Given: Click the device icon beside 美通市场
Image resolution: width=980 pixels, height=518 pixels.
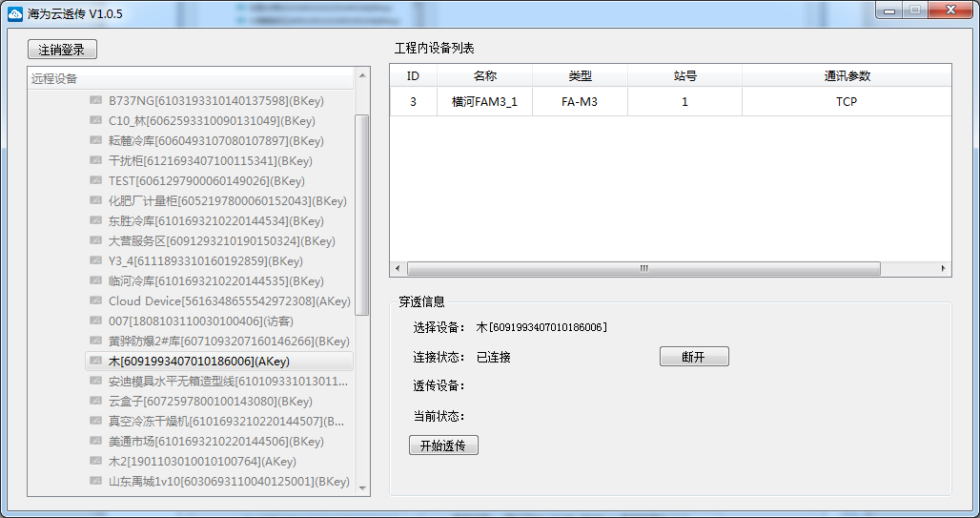Looking at the screenshot, I should [x=95, y=441].
